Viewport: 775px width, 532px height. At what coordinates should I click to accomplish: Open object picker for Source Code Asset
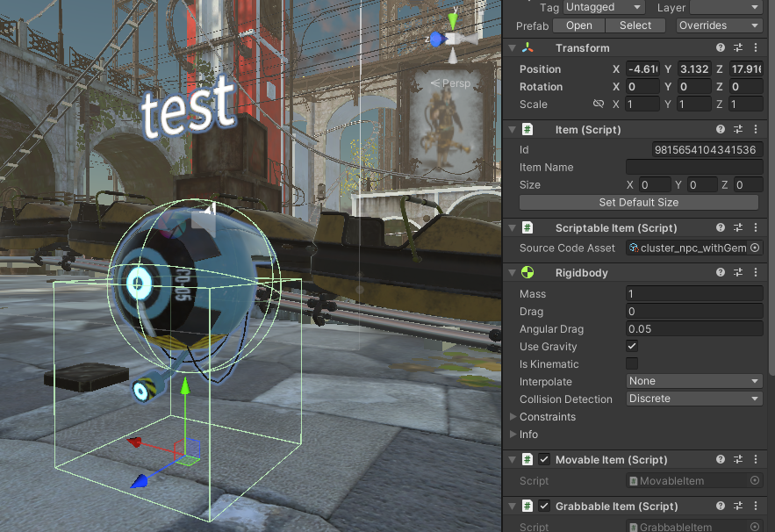[755, 248]
